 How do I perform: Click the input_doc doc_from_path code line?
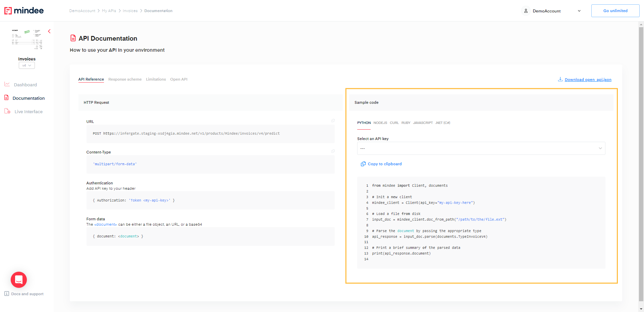(439, 220)
